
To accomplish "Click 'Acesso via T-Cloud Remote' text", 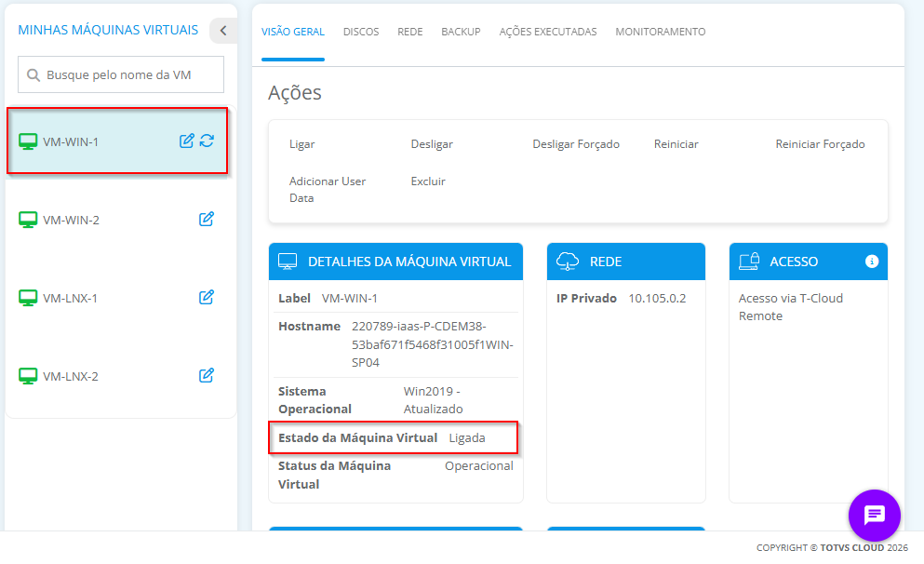I will pos(791,307).
